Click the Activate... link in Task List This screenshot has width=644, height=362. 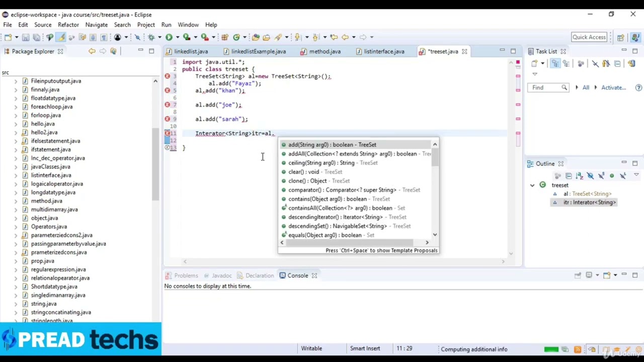pyautogui.click(x=613, y=87)
